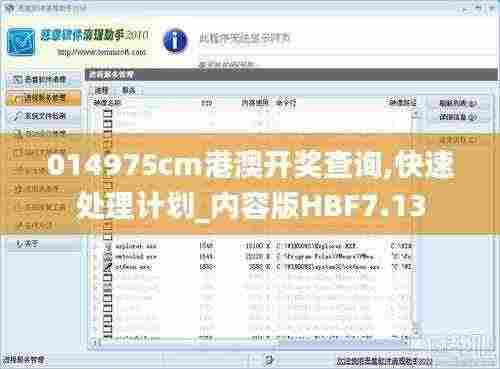Screen dimensions: 500x369
Task: Click the scroll-up arrow of process list
Action: click(415, 115)
